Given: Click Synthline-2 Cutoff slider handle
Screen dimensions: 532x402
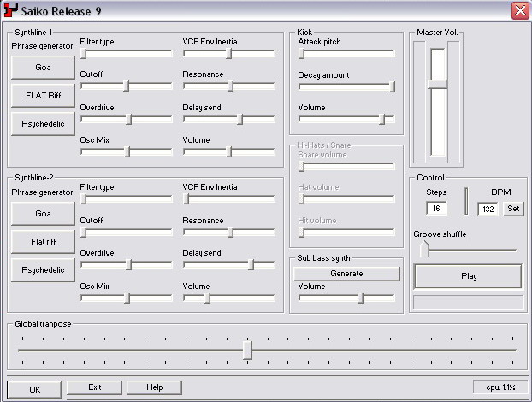Looking at the screenshot, I should pos(84,232).
